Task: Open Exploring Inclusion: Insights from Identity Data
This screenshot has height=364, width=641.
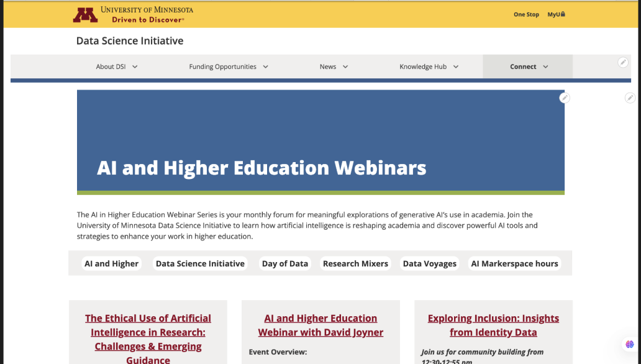Action: (x=493, y=325)
